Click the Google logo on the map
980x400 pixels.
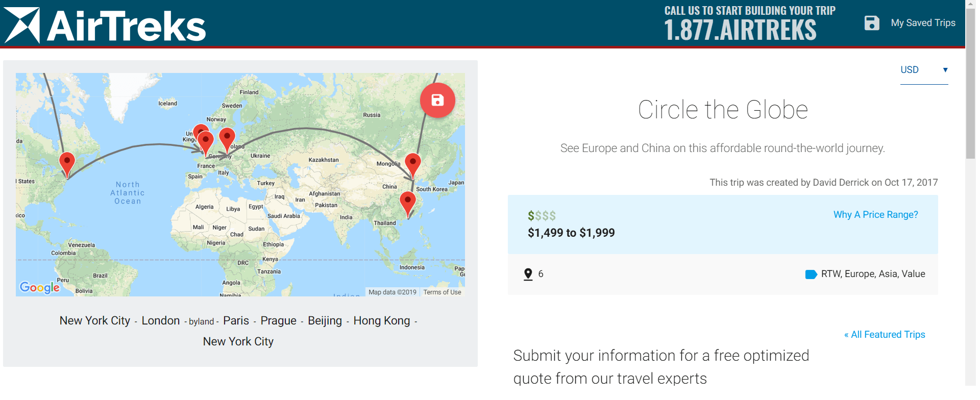(x=39, y=287)
